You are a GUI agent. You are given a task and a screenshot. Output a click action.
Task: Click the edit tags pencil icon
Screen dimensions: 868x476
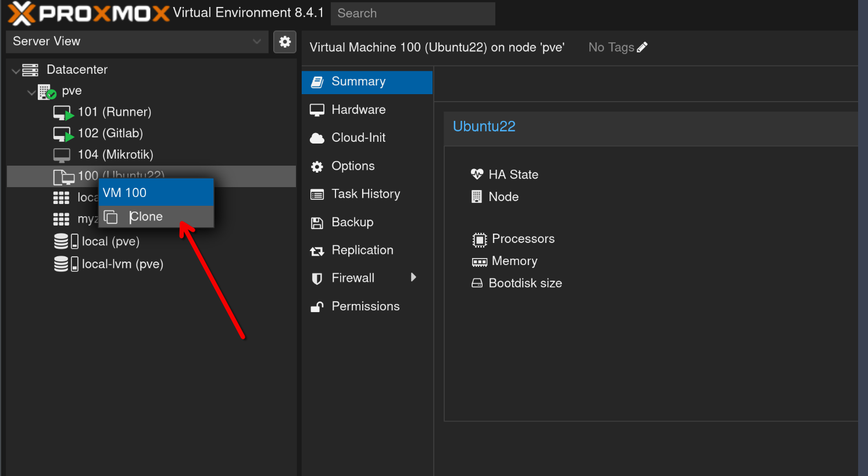tap(642, 47)
